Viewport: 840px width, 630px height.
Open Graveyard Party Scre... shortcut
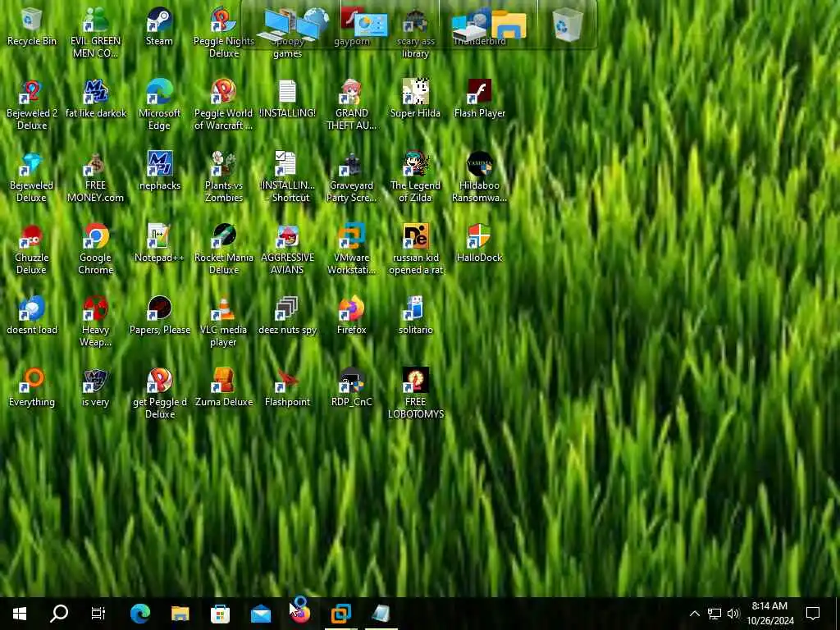(351, 177)
